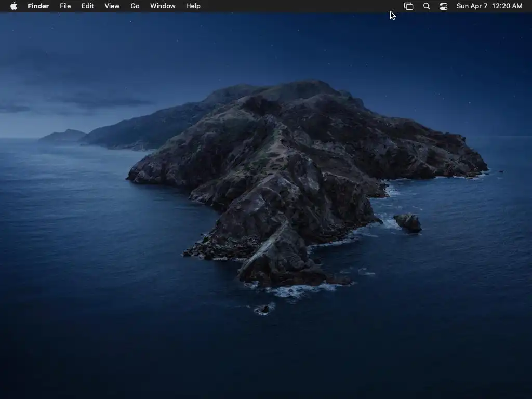The height and width of the screenshot is (399, 532).
Task: Open the File menu
Action: point(65,6)
